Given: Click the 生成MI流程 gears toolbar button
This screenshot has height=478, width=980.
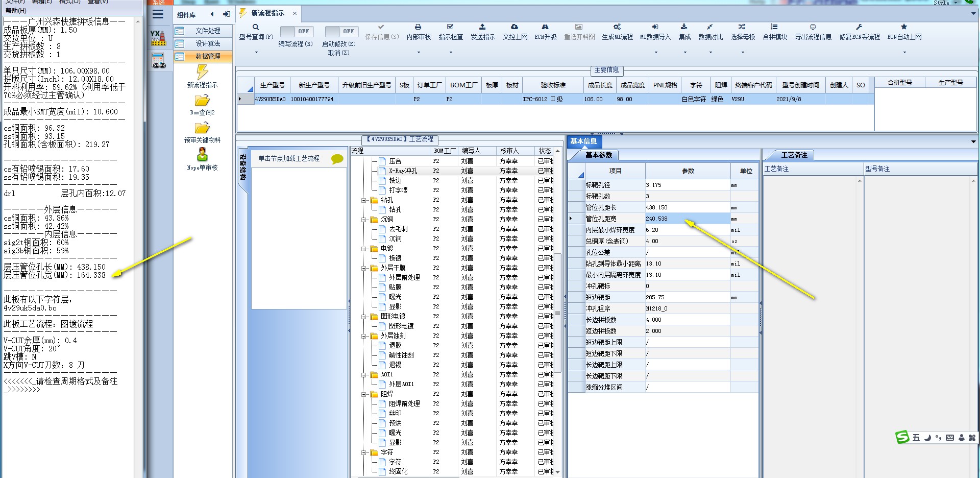Looking at the screenshot, I should 617,32.
